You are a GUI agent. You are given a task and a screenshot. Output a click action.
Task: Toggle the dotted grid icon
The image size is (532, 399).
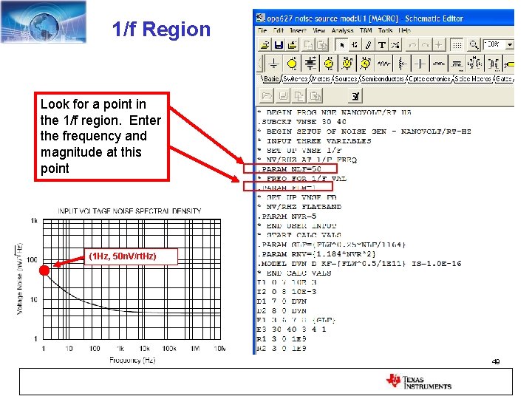[457, 44]
